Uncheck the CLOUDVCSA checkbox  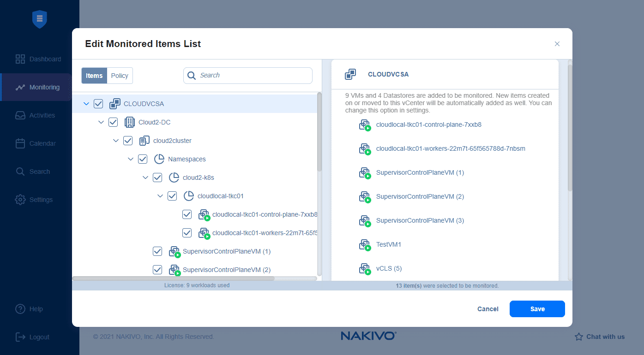(x=98, y=104)
